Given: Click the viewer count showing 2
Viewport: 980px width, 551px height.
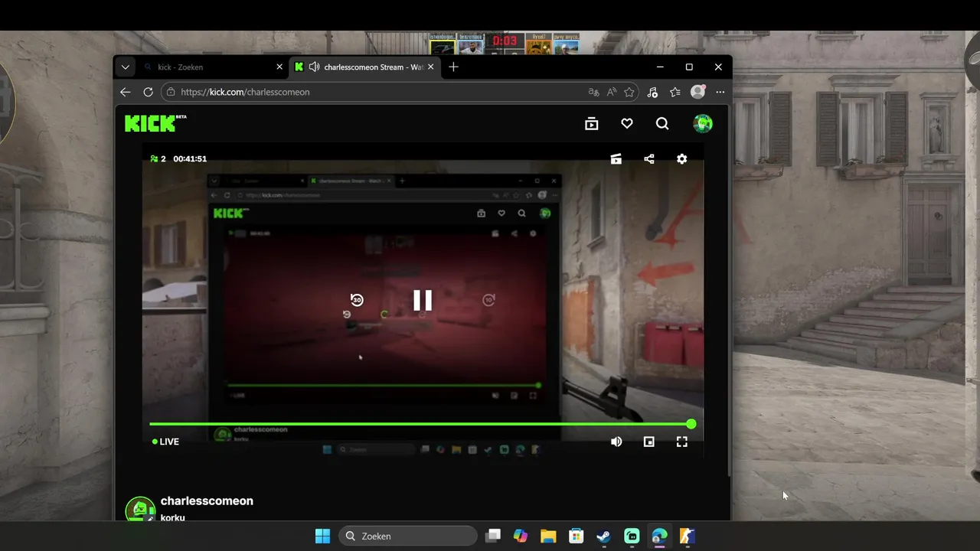Looking at the screenshot, I should click(158, 159).
